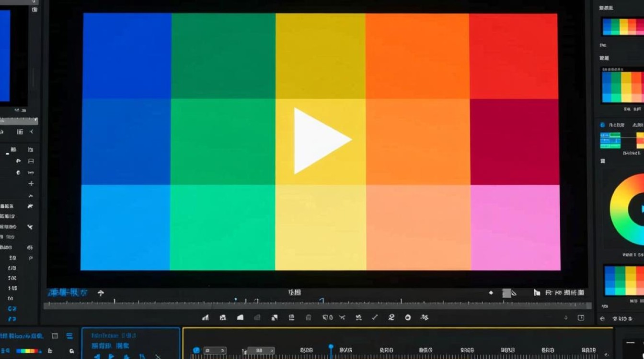Click the blue playhead marker on the timeline

(x=331, y=347)
